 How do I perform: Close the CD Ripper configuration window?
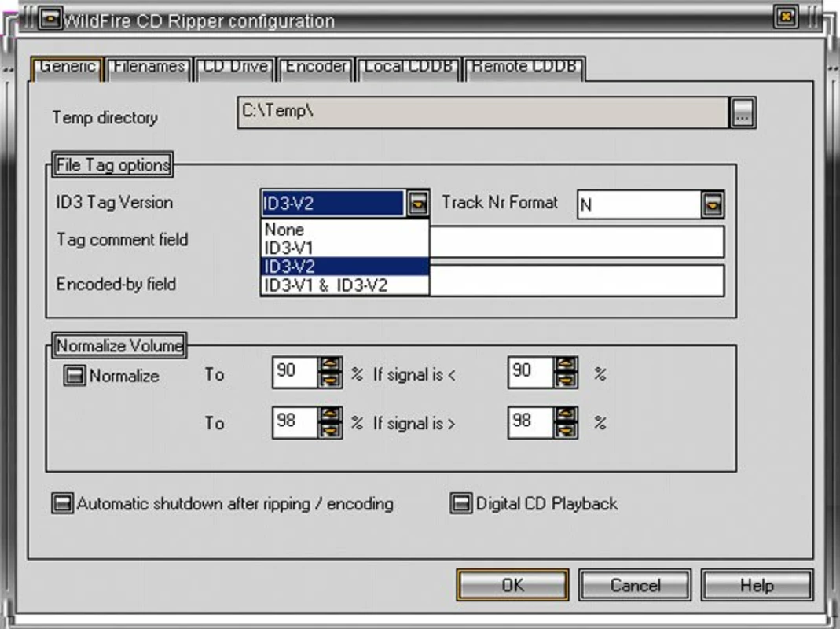786,17
